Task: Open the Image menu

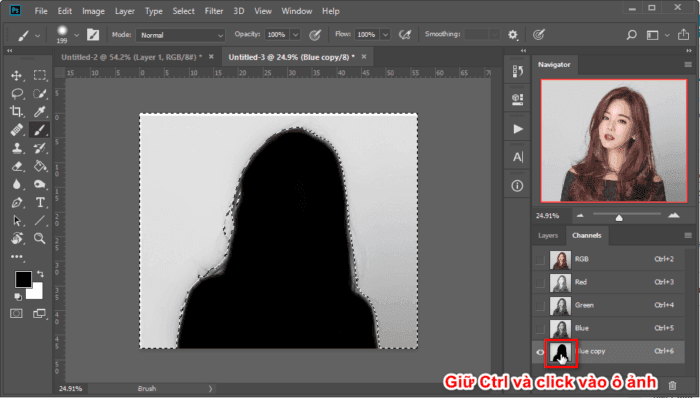Action: click(93, 11)
